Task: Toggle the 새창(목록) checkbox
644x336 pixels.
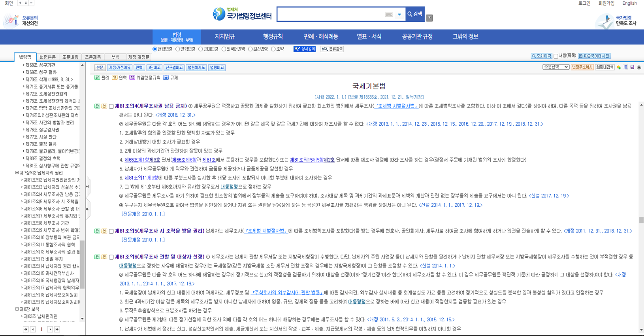Action: 556,56
